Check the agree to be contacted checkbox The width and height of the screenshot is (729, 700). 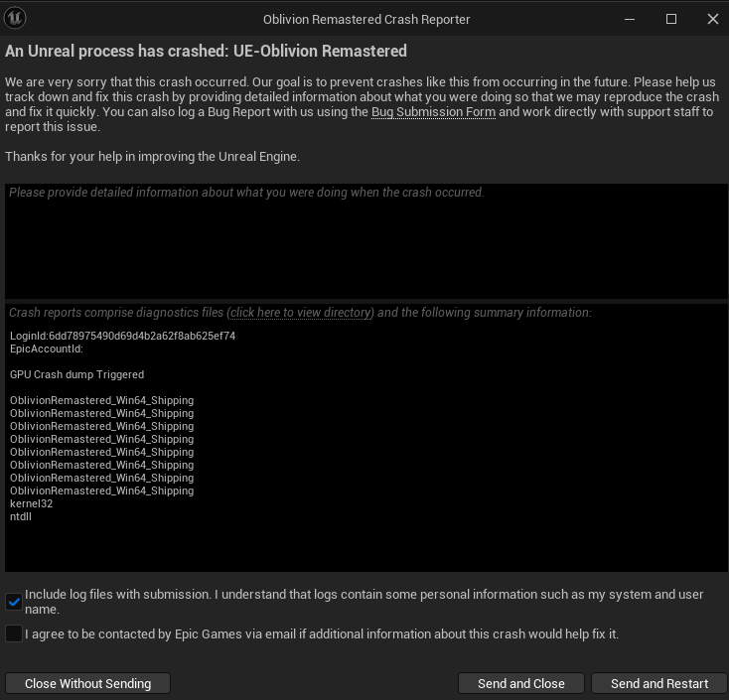14,633
